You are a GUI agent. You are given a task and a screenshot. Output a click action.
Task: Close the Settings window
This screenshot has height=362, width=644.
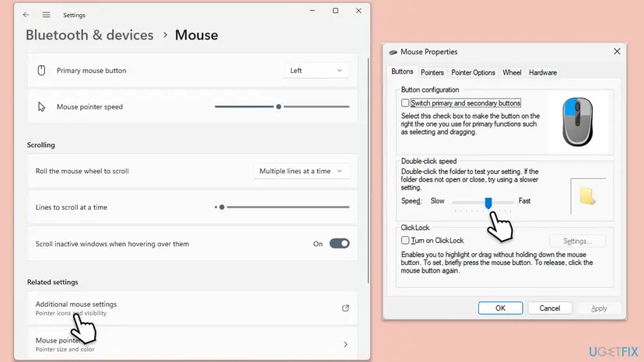(x=359, y=11)
